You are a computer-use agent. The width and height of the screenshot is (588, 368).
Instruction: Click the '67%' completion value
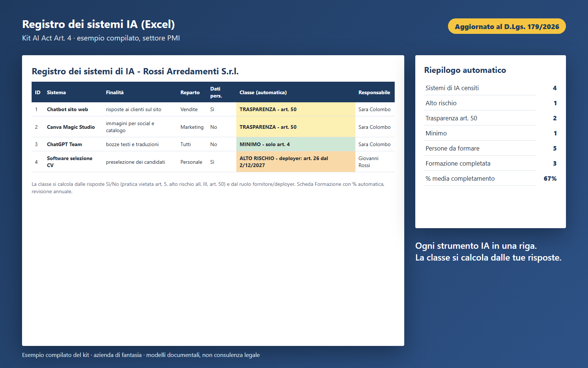pos(550,178)
